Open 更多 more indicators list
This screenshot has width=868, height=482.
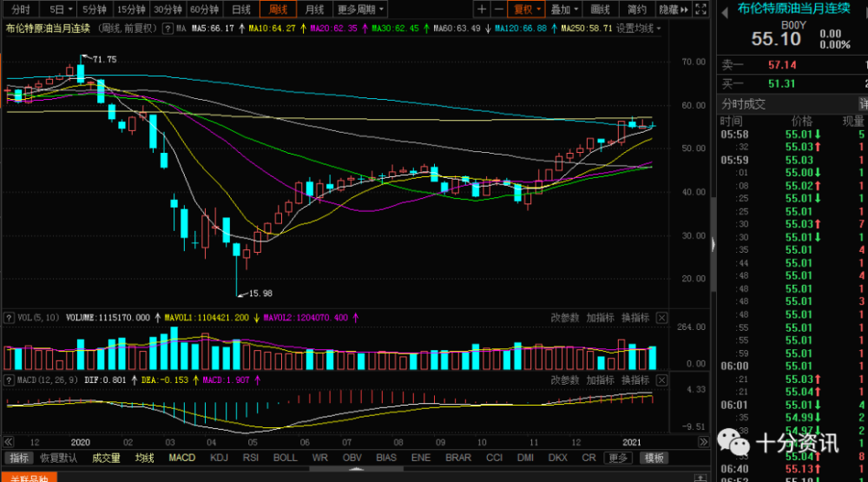click(618, 459)
